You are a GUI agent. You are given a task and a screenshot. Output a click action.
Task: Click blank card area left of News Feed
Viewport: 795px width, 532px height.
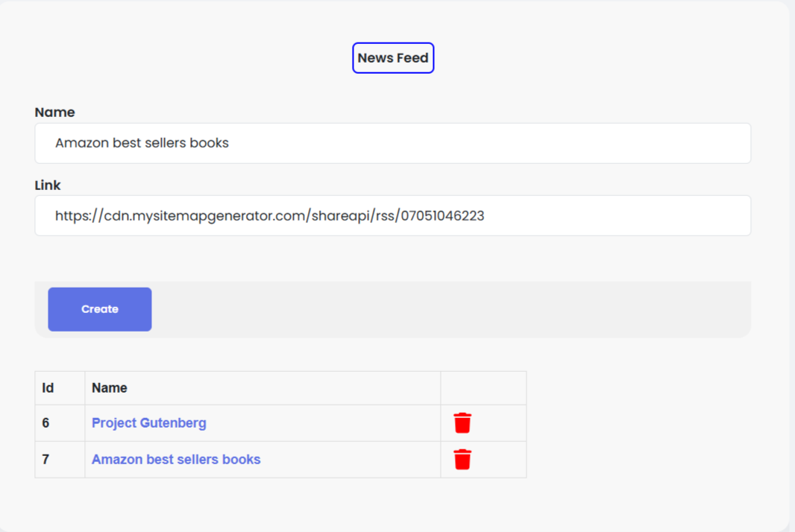click(186, 58)
